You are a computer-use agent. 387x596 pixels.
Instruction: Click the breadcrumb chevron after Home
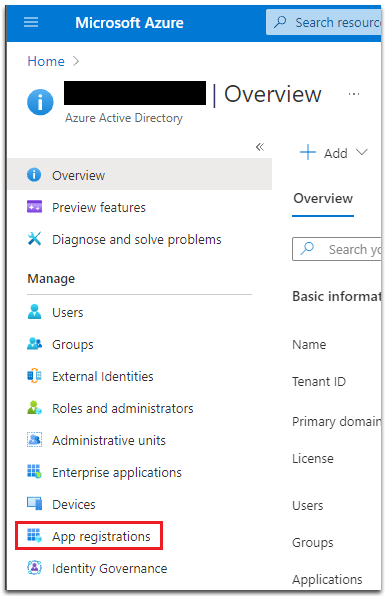(76, 61)
